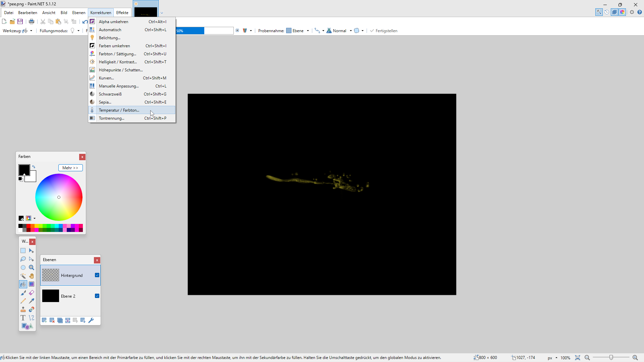Image resolution: width=644 pixels, height=362 pixels.
Task: Choose Kurven... from Korrekturen menu
Action: pyautogui.click(x=132, y=78)
